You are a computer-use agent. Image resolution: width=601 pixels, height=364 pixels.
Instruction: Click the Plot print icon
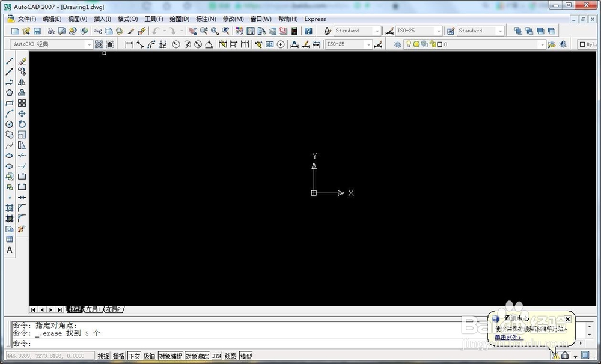coord(50,31)
